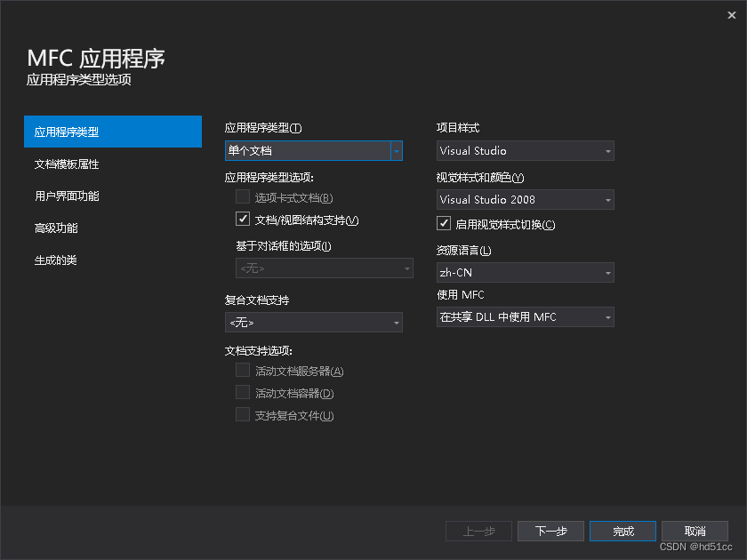Screen dimensions: 747x560
Task: Click the 下一步 button
Action: pyautogui.click(x=551, y=531)
